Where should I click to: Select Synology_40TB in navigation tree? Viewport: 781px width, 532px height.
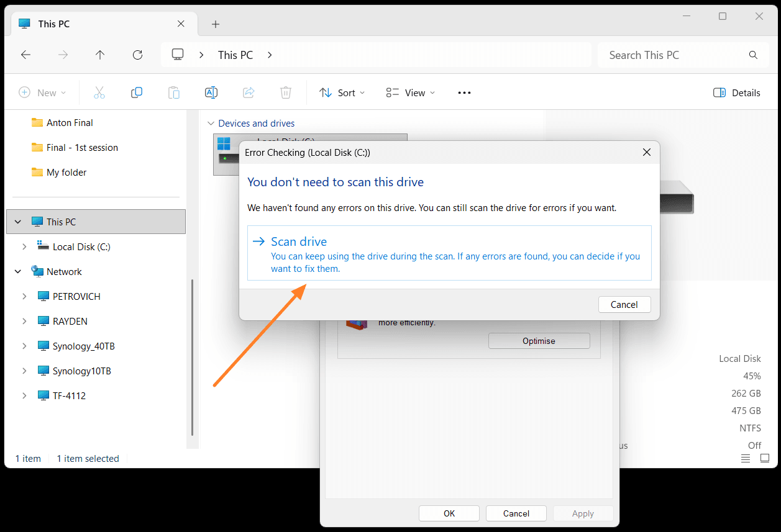tap(83, 346)
